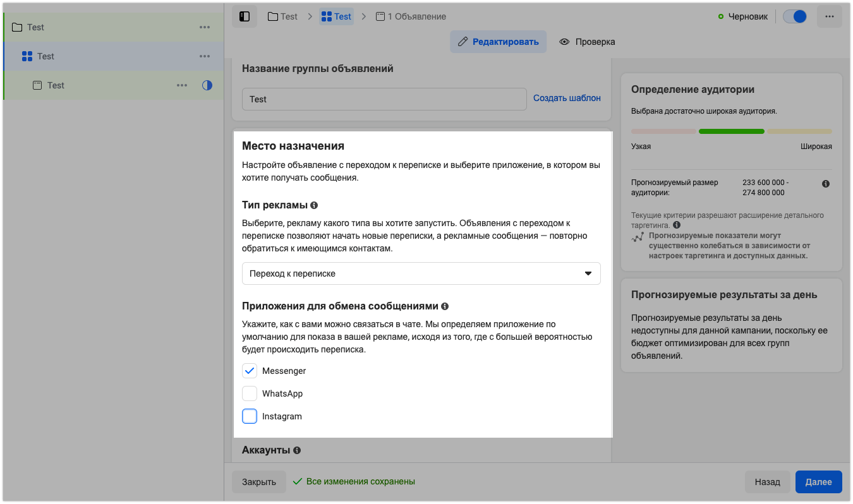The height and width of the screenshot is (504, 853).
Task: Enable the WhatsApp checkbox
Action: point(250,393)
